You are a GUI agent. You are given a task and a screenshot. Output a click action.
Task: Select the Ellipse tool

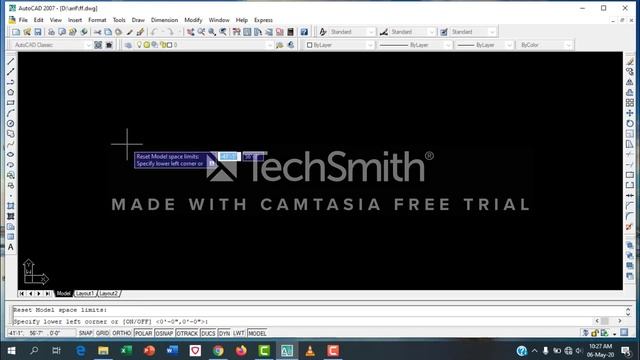11,154
